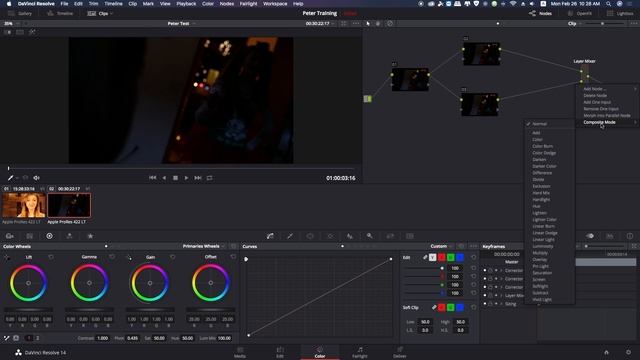Pick black point next to Lift
Image resolution: width=640 pixels, height=360 pixels.
click(7, 257)
